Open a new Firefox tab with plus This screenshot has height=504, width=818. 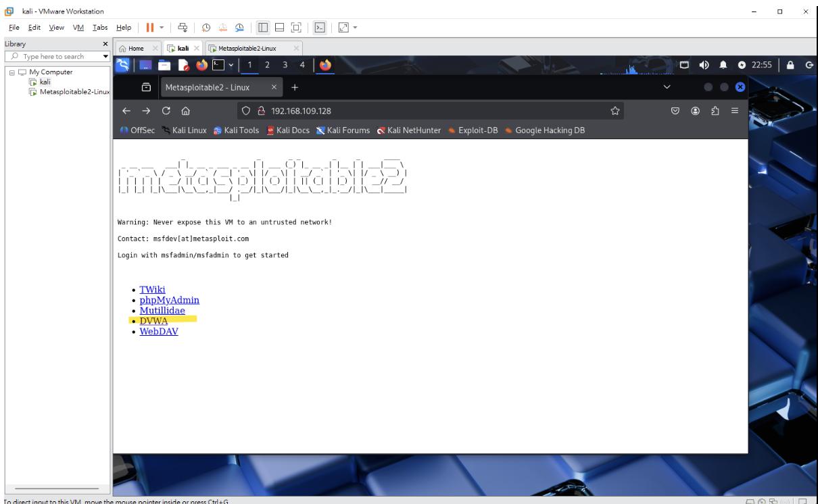coord(294,88)
